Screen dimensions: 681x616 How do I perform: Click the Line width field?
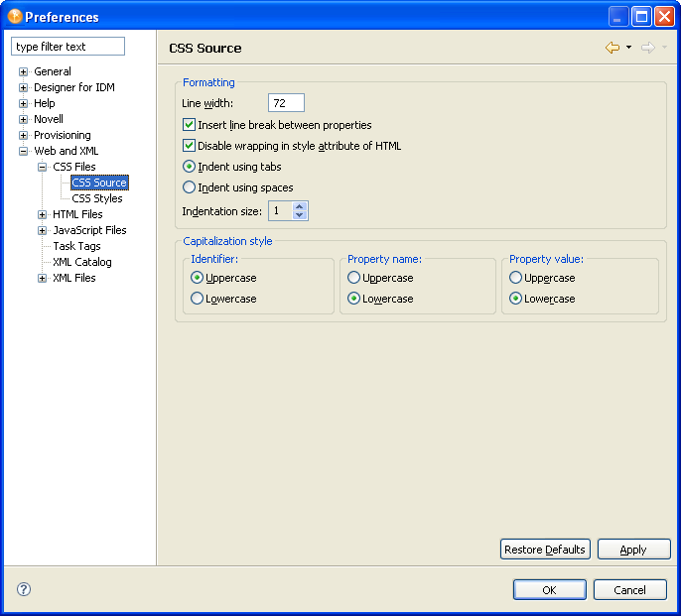coord(286,103)
